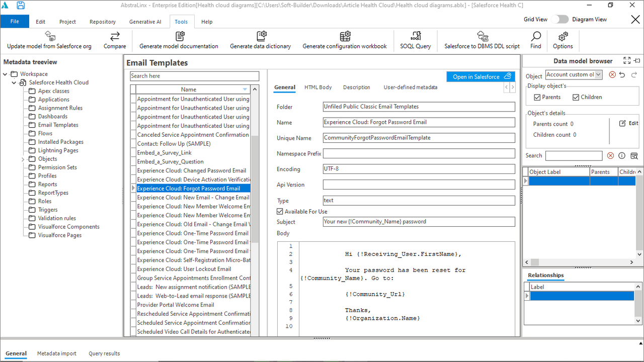Screen dimensions: 644x362
Task: Click into the Search here field
Action: coord(194,76)
